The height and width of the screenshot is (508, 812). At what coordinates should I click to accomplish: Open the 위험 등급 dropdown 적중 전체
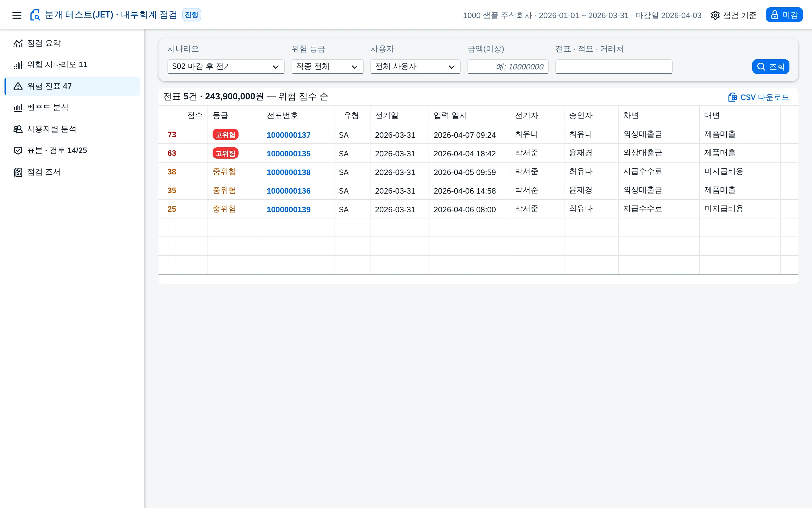click(327, 67)
